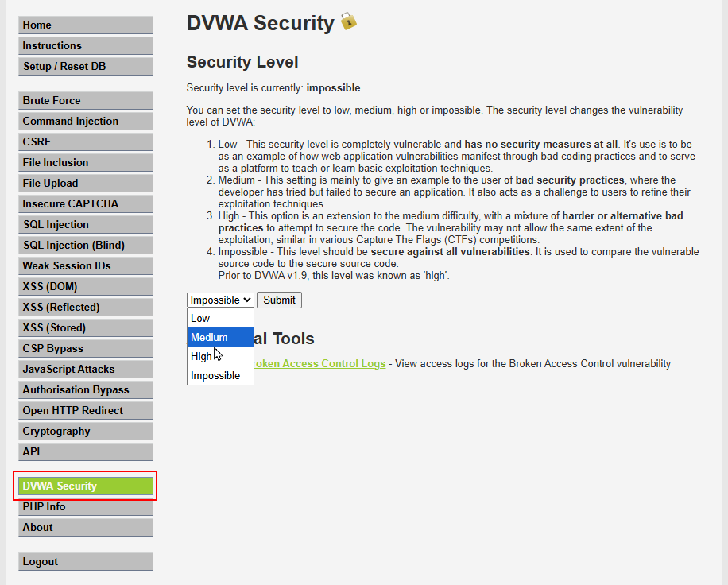Screen dimensions: 728x585
Task: Navigate to Brute Force
Action: [x=86, y=101]
